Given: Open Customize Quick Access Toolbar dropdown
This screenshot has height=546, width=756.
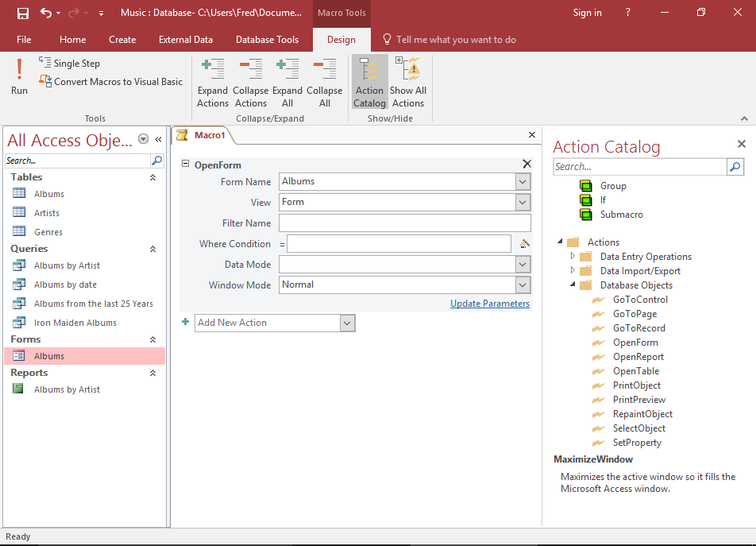Looking at the screenshot, I should (x=102, y=14).
